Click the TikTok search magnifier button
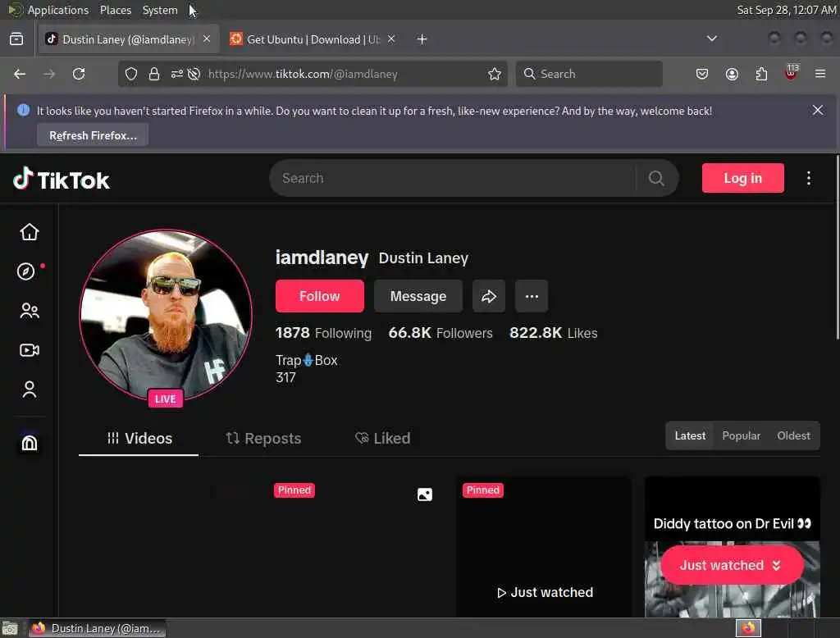Image resolution: width=840 pixels, height=638 pixels. [656, 179]
